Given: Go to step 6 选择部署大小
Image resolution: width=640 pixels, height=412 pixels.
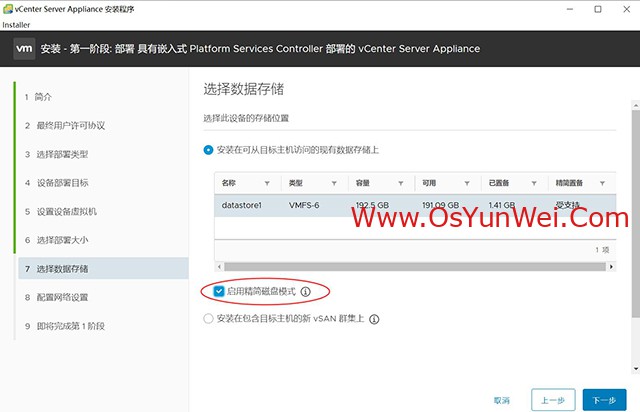Looking at the screenshot, I should 56,240.
